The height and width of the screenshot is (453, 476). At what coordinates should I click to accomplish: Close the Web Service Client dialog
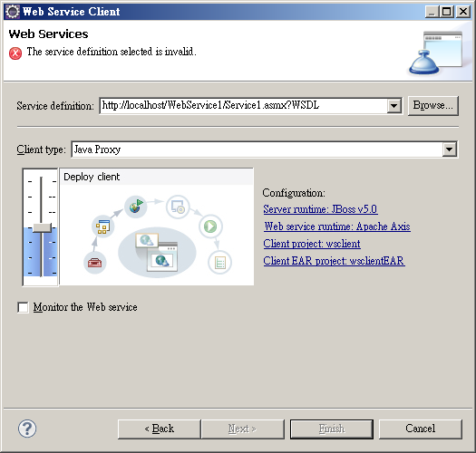click(463, 12)
